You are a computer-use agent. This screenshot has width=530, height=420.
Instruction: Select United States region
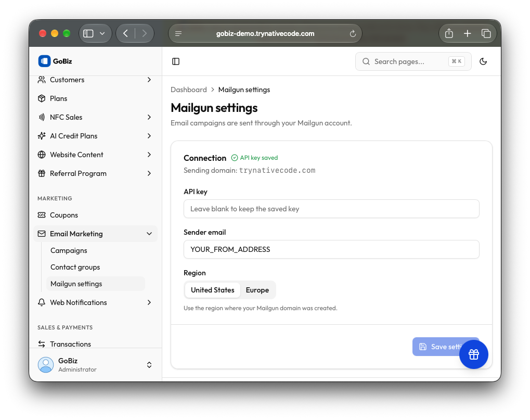click(213, 290)
